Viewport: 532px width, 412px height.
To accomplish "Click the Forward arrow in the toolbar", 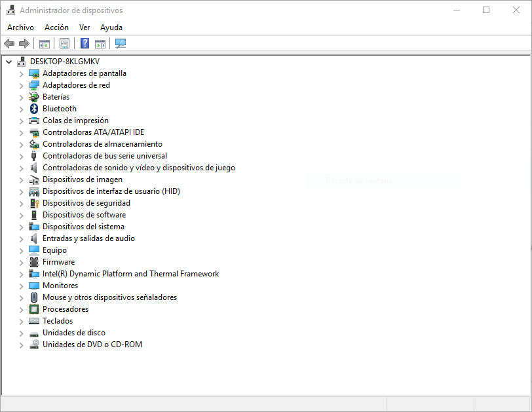I will pos(24,44).
